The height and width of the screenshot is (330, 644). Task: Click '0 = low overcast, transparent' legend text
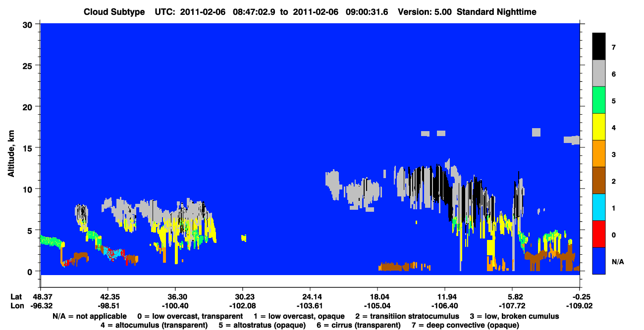[190, 316]
